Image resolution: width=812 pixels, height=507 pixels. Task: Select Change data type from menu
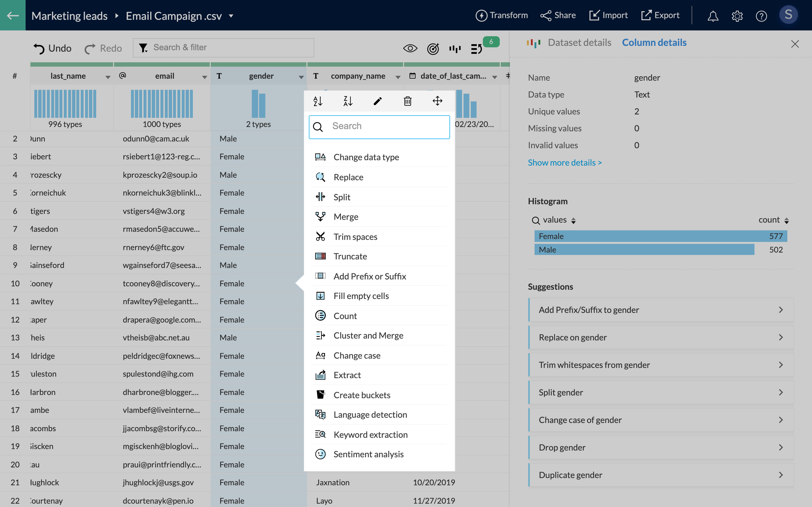point(366,157)
